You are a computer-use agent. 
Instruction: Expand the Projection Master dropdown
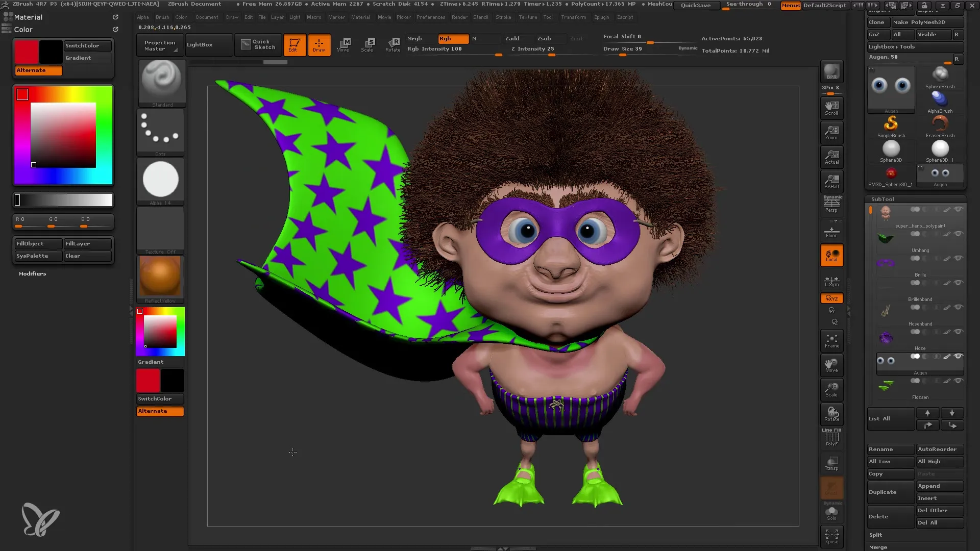coord(175,51)
